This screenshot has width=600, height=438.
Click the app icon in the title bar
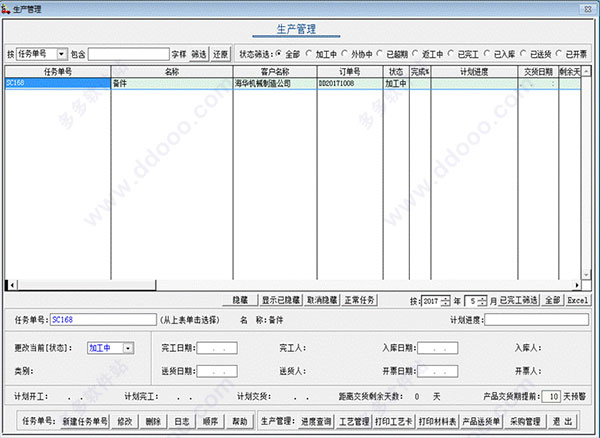click(x=6, y=9)
